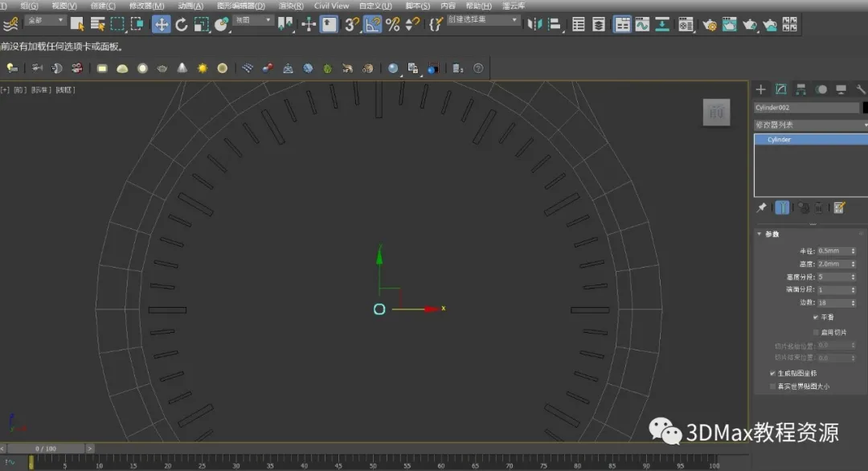Open the Rendered Frame Window
Screen dimensions: 868x471
(x=730, y=24)
